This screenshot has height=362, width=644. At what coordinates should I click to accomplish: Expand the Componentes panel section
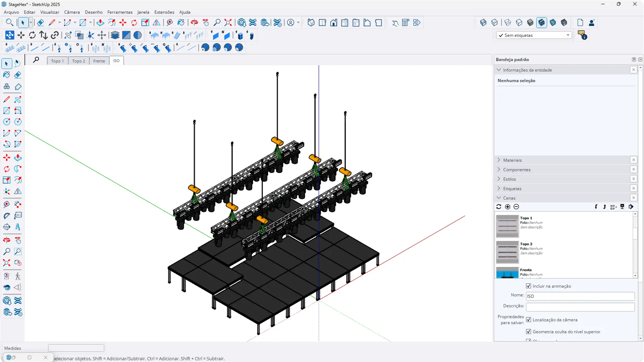tap(517, 170)
